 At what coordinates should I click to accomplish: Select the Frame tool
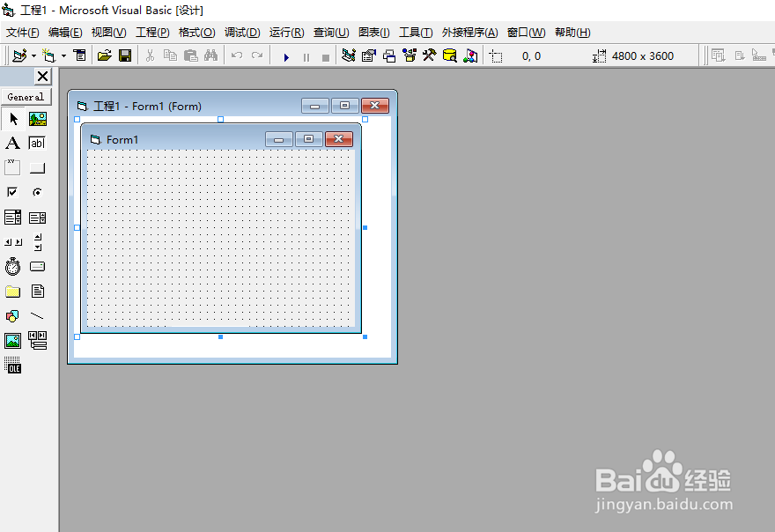pos(13,167)
